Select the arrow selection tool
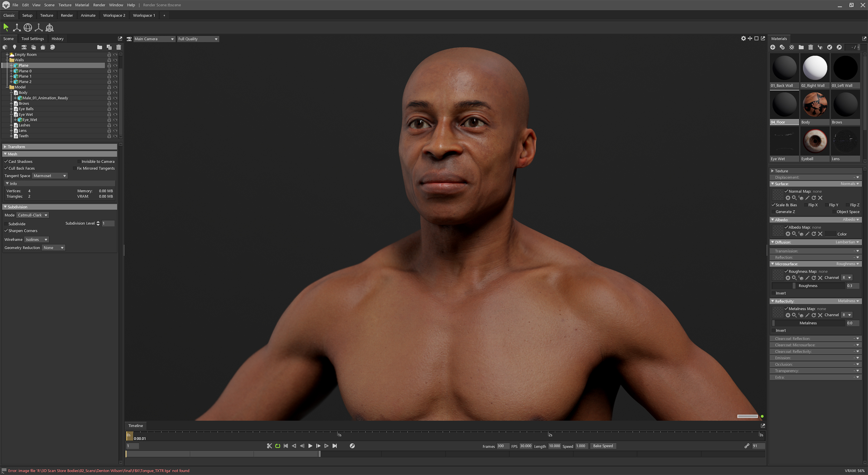Image resolution: width=868 pixels, height=475 pixels. (6, 27)
